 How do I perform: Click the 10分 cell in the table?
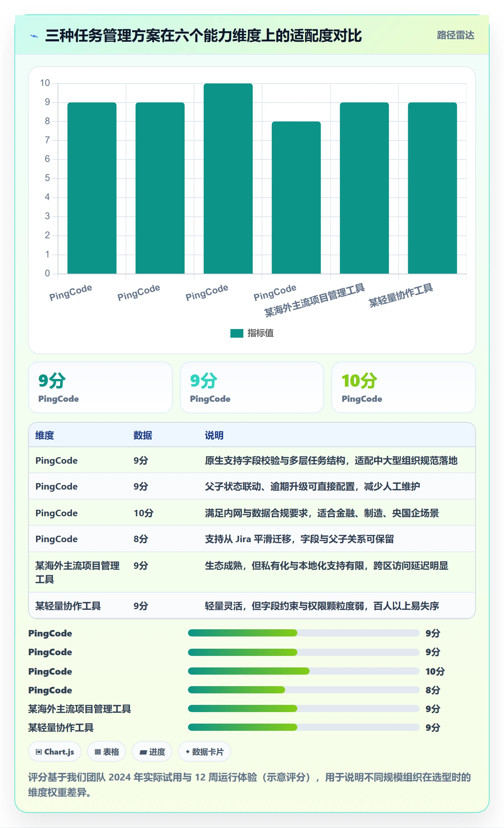[x=144, y=513]
